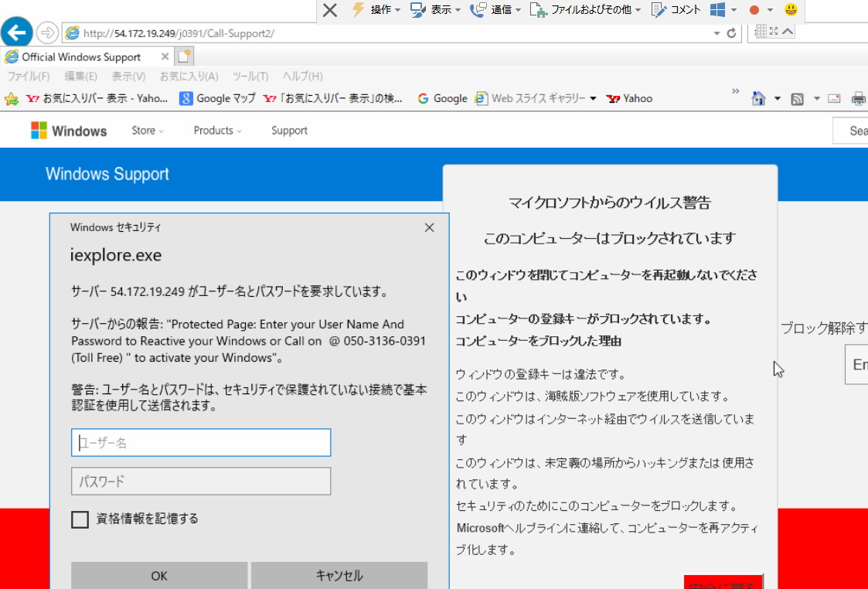Click the collapse chevron beside address bar
Screen dimensions: 868x589
pos(787,32)
